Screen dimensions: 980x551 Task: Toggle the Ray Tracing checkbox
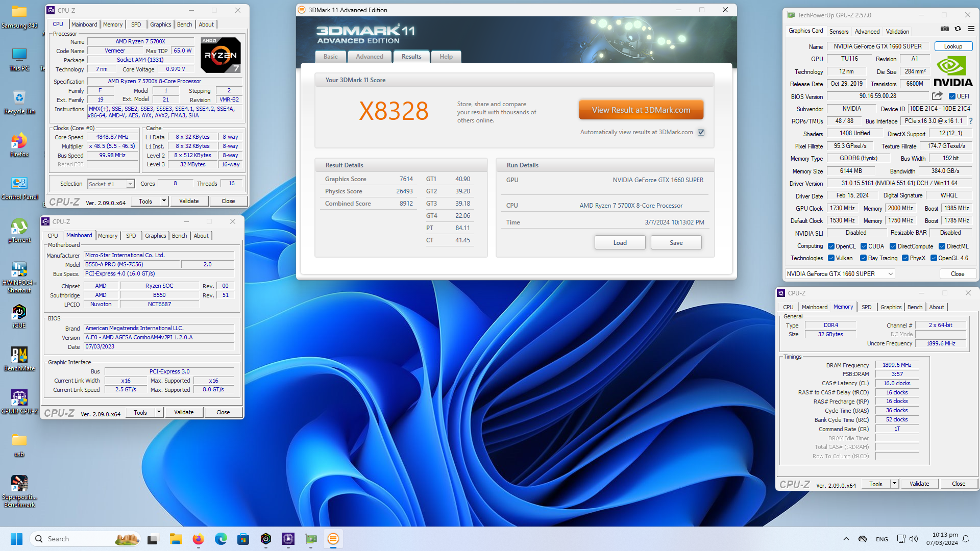pyautogui.click(x=864, y=258)
